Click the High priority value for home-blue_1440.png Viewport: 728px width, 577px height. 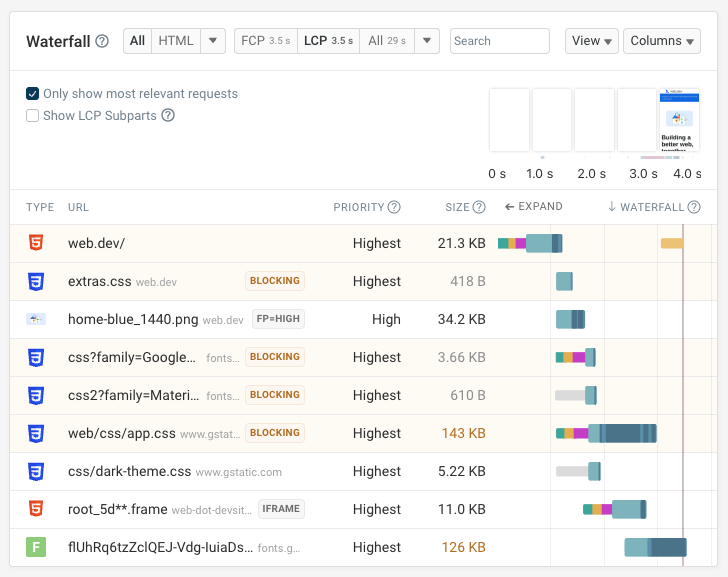click(x=386, y=319)
